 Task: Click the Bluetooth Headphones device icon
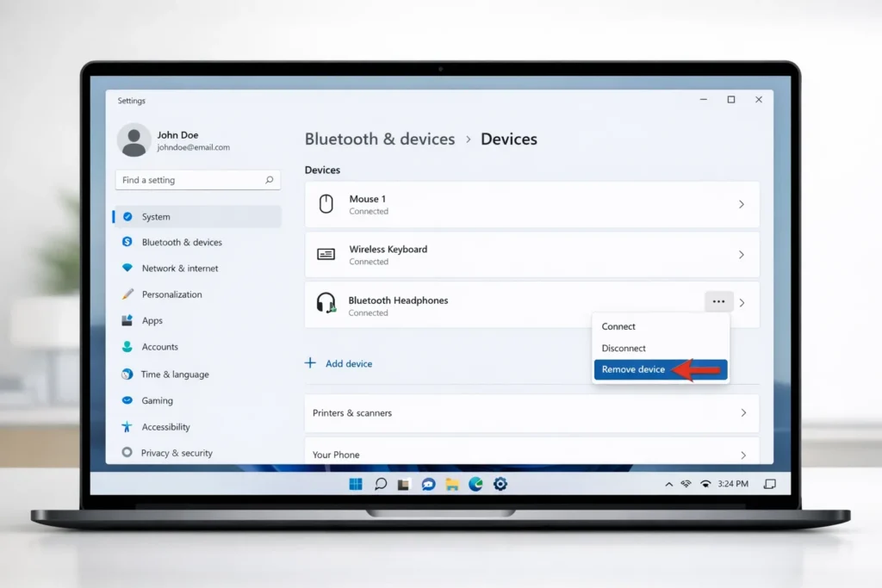(x=326, y=303)
